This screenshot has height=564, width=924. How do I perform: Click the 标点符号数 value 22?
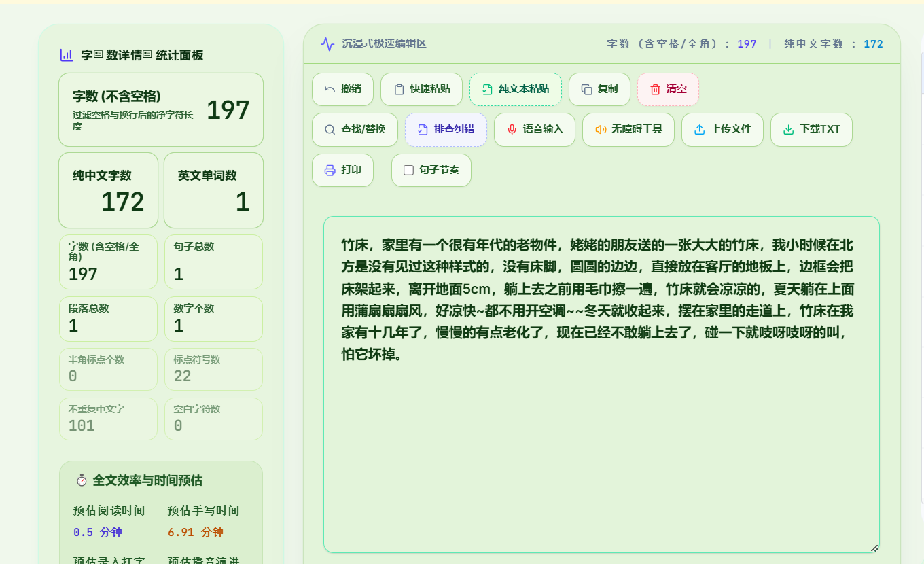tap(182, 376)
